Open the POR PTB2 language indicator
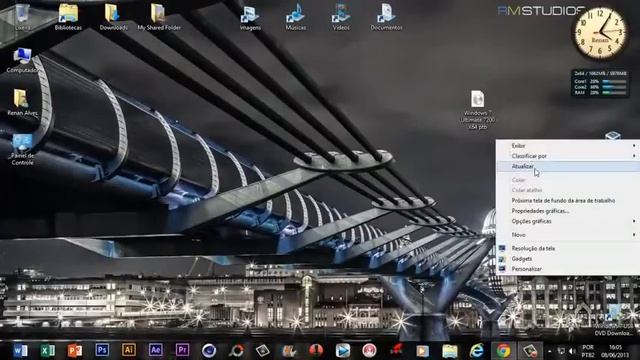 click(x=588, y=351)
